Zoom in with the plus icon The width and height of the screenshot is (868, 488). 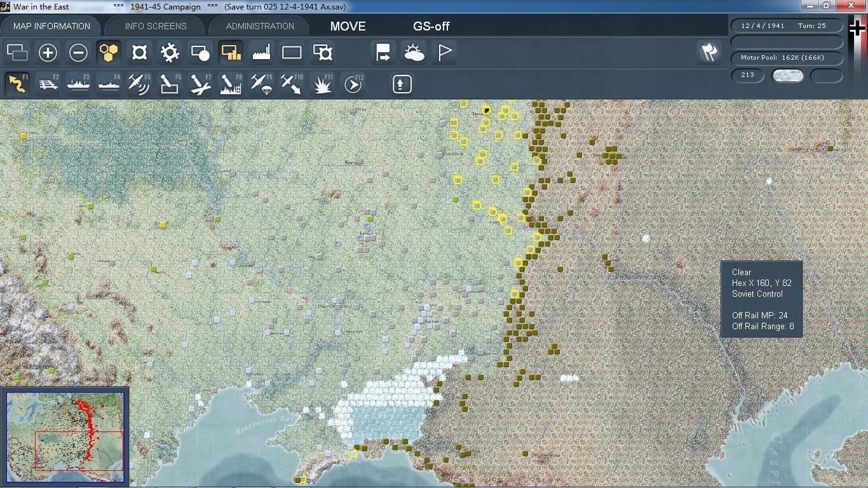pos(48,53)
